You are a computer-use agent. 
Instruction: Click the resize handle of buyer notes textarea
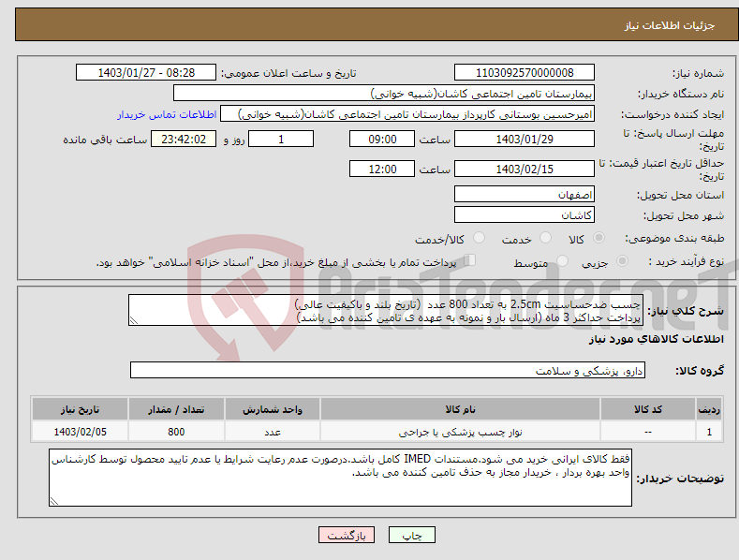pos(54,501)
